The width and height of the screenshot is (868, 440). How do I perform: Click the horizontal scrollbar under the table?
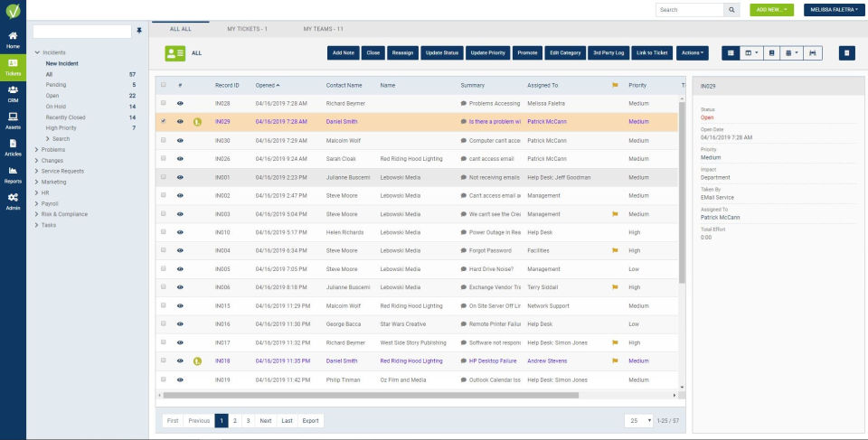[371, 395]
